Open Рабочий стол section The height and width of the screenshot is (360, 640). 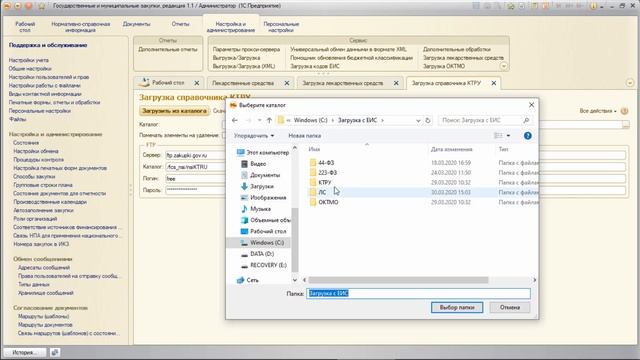(25, 27)
